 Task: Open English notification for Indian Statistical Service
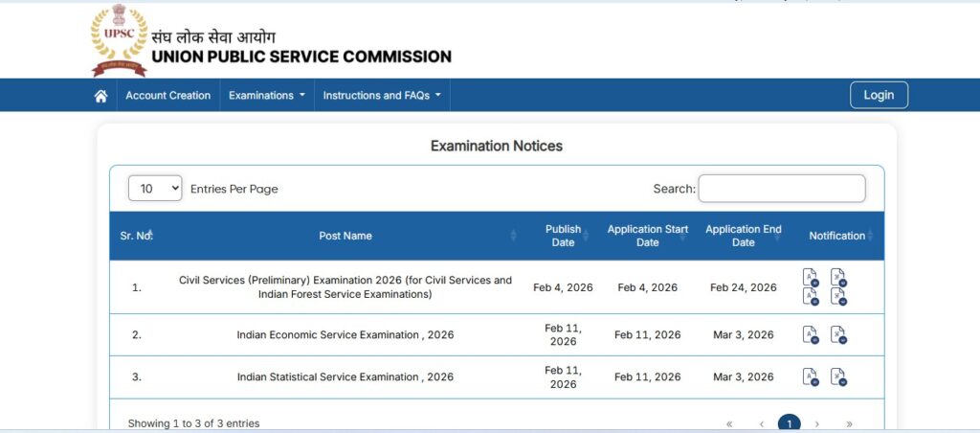click(810, 377)
